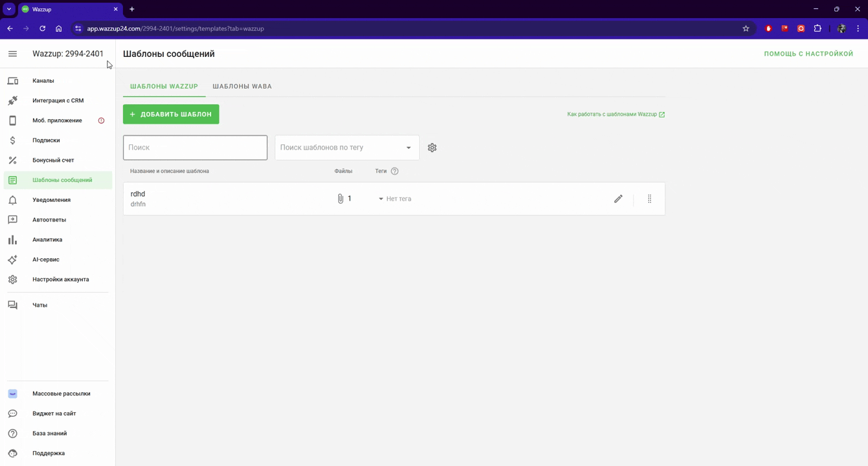Click the paperclip files icon in rdhd row
Image resolution: width=868 pixels, height=466 pixels.
point(340,199)
